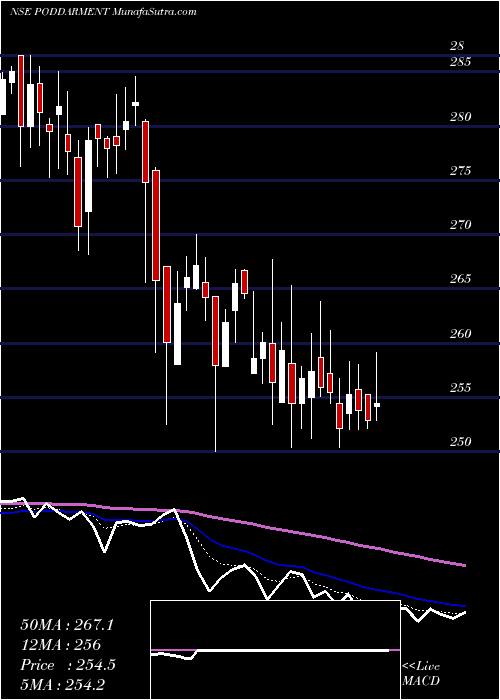Click the 50MA : 267.1 readout
Screen dimensions: 500x700
67,625
